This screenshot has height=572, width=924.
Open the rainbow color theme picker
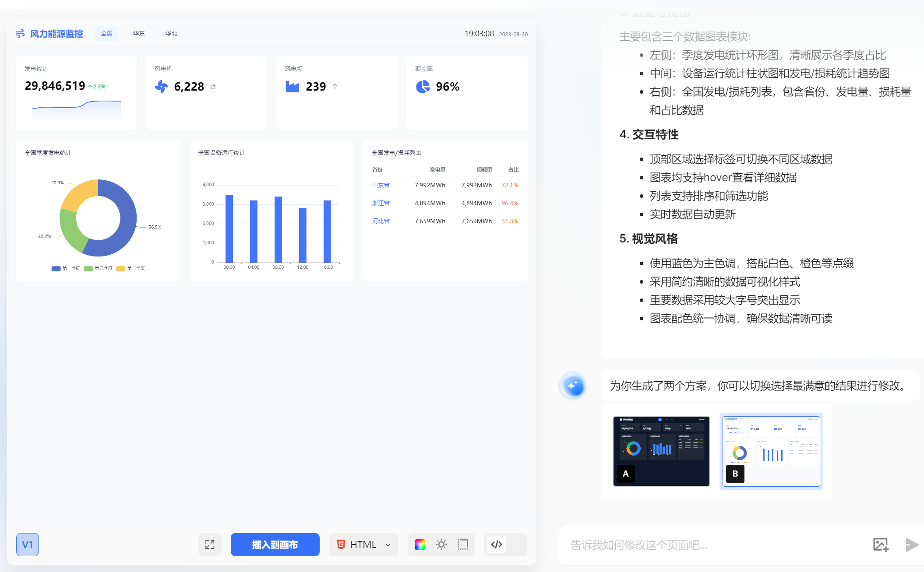[x=420, y=544]
